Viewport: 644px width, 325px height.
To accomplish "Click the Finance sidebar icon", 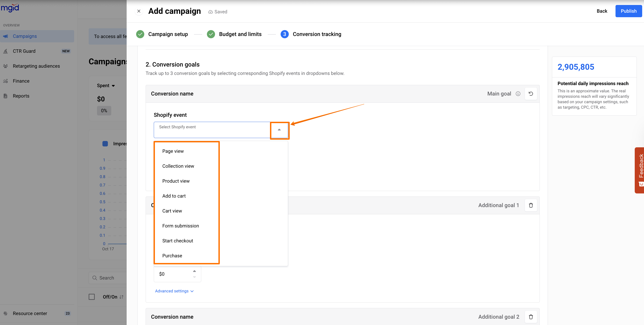I will point(5,81).
